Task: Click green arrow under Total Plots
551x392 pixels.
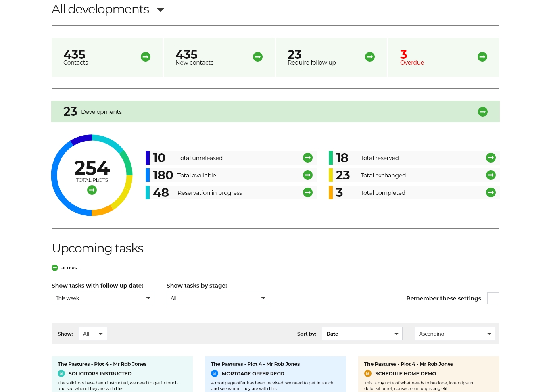Action: [x=92, y=190]
